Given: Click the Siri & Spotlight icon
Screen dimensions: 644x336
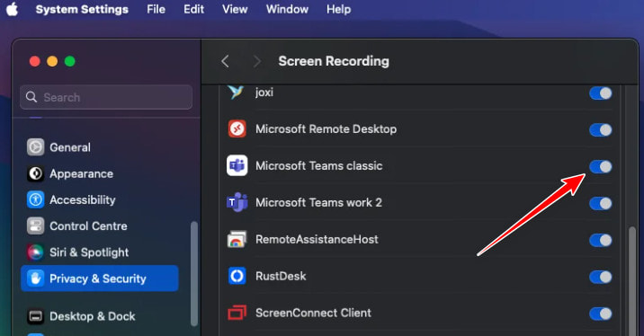Looking at the screenshot, I should 36,252.
